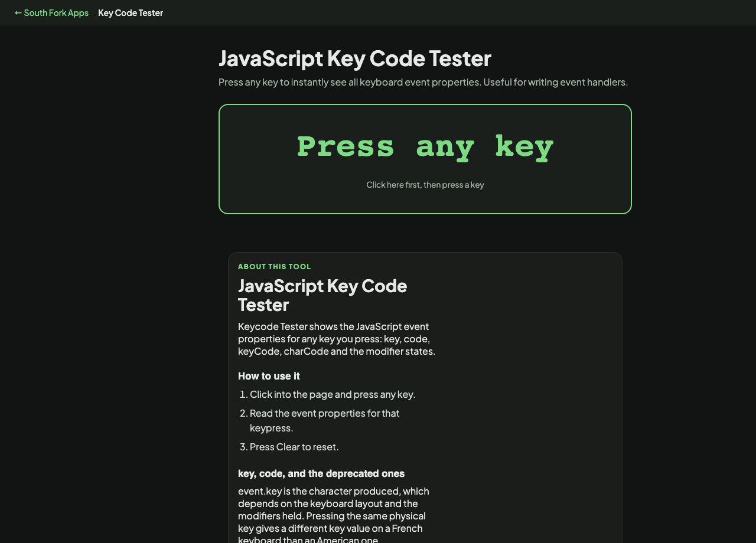Viewport: 756px width, 543px height.
Task: Click the "key, code, and the deprecated ones" heading
Action: [321, 473]
